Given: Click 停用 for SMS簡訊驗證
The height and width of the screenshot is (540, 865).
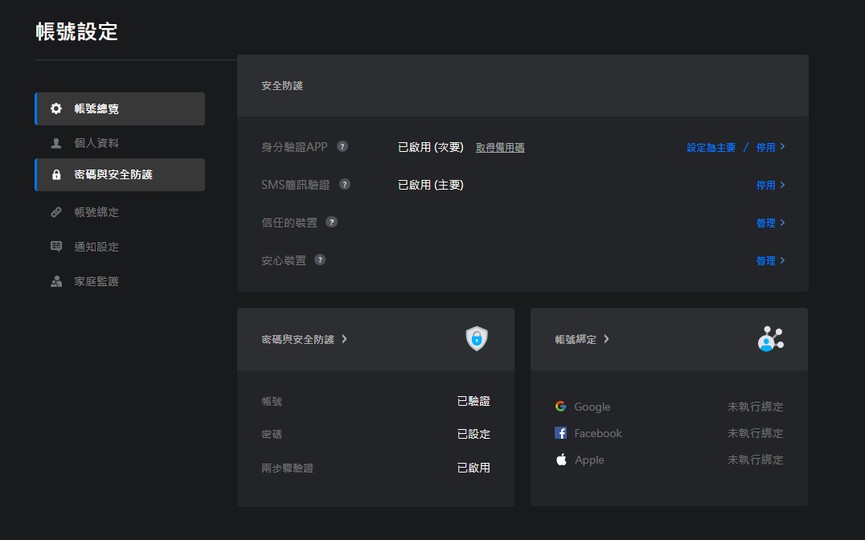Looking at the screenshot, I should coord(770,185).
